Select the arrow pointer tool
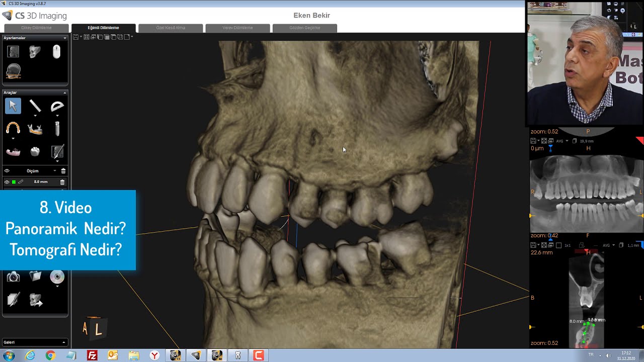644x362 pixels. (13, 106)
